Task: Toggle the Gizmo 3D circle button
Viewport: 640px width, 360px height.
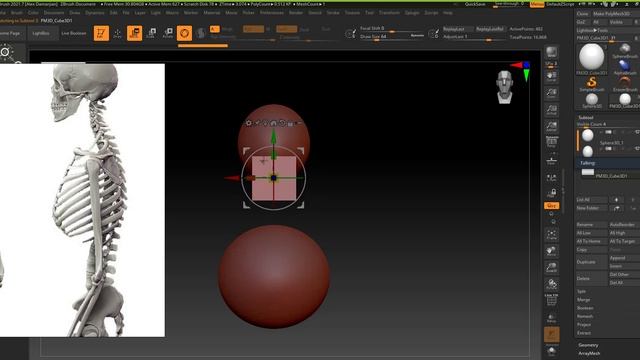Action: [184, 33]
